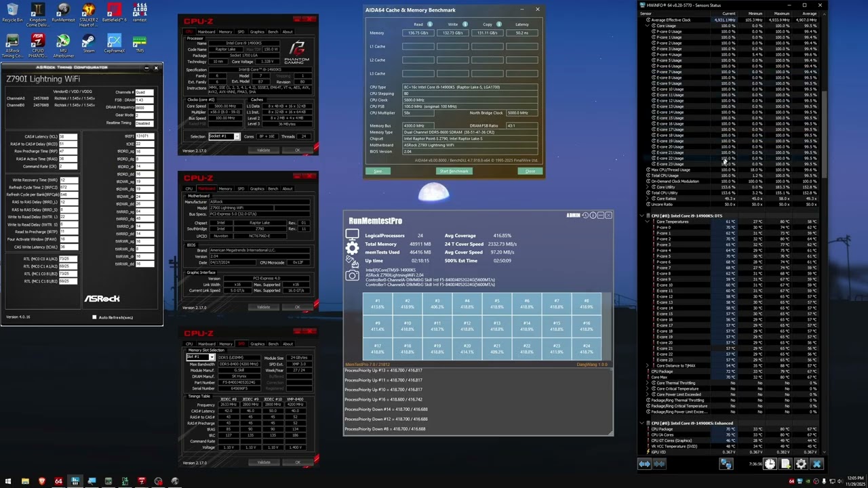Open RunMemtestPro settings gear icon

(x=352, y=248)
